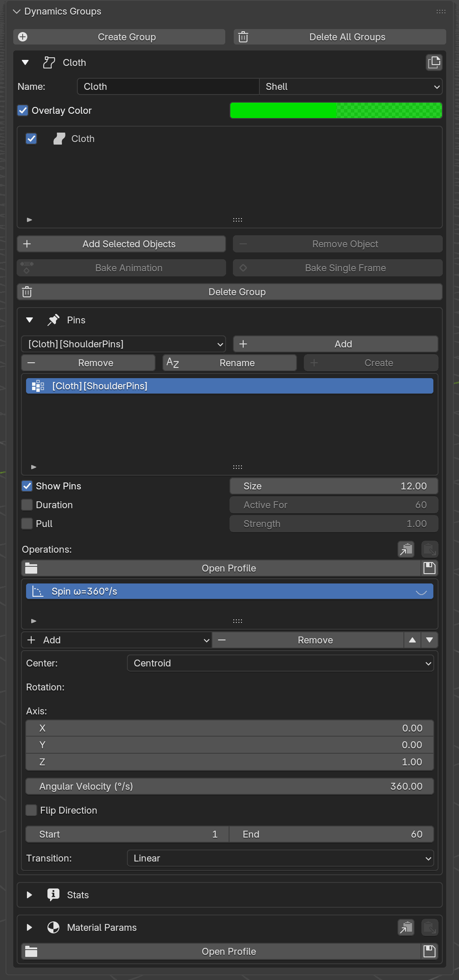Select the [Cloth][ShoulderPins] list entry

229,386
